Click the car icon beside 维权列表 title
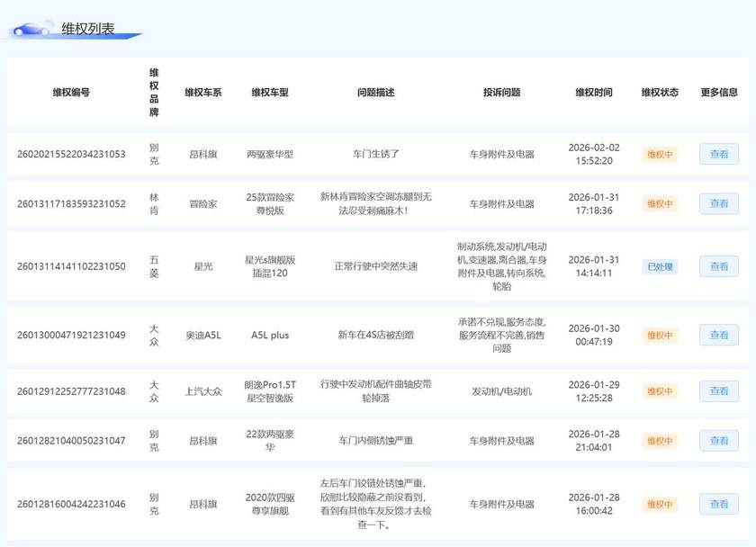Screen dimensions: 756x547 click(31, 29)
